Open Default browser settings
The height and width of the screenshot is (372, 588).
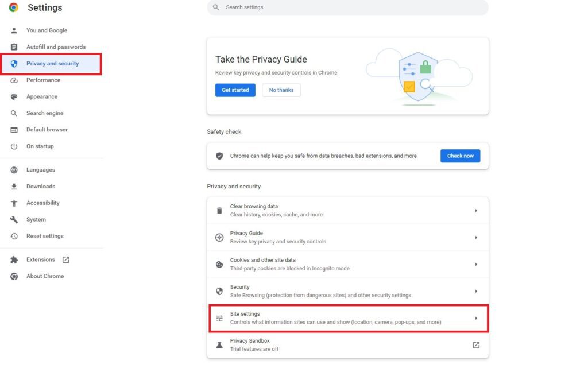pos(47,129)
